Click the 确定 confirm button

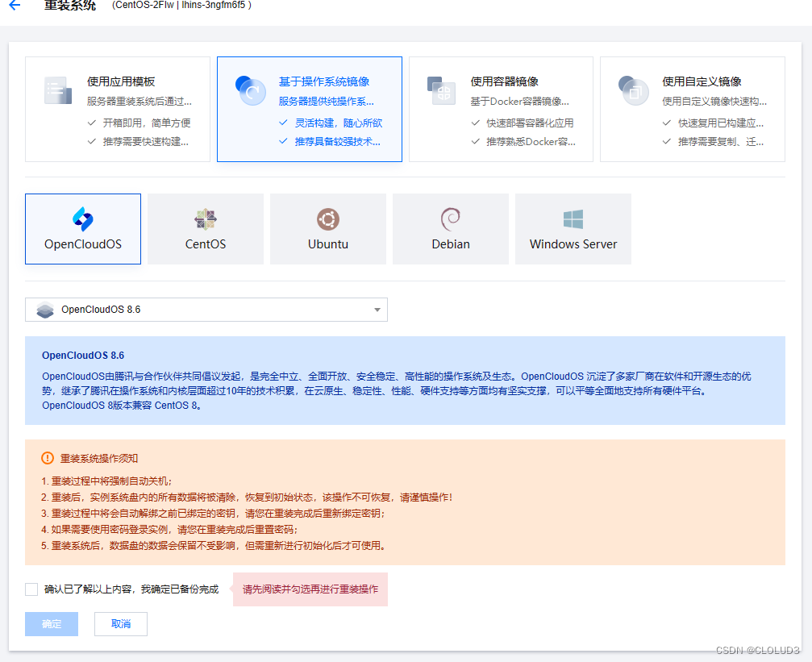pyautogui.click(x=52, y=624)
